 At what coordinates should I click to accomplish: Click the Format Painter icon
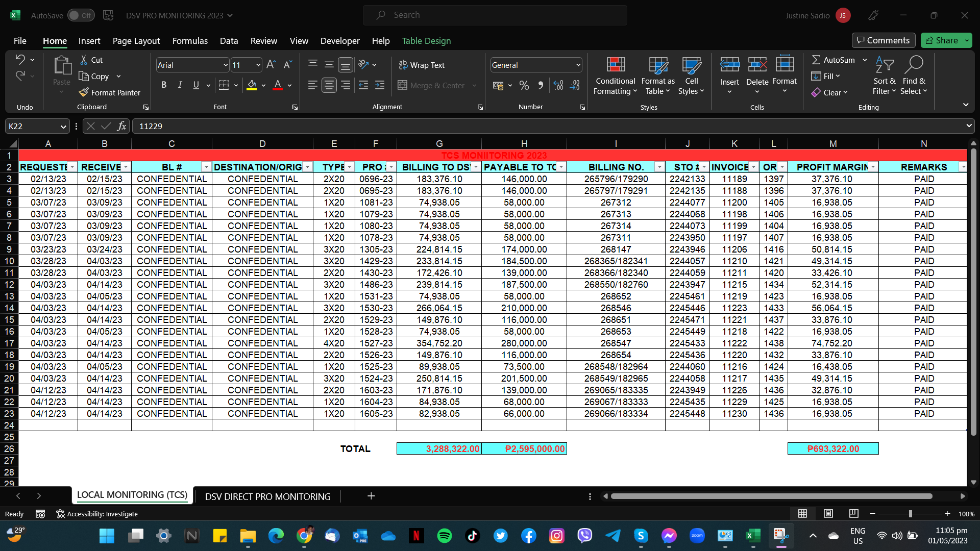pos(84,92)
